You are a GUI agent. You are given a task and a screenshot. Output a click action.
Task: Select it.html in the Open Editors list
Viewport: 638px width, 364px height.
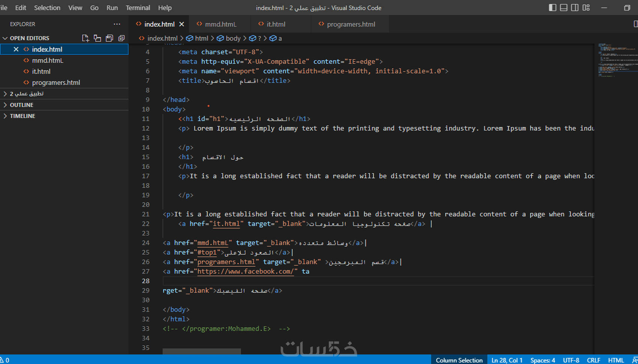pos(41,72)
